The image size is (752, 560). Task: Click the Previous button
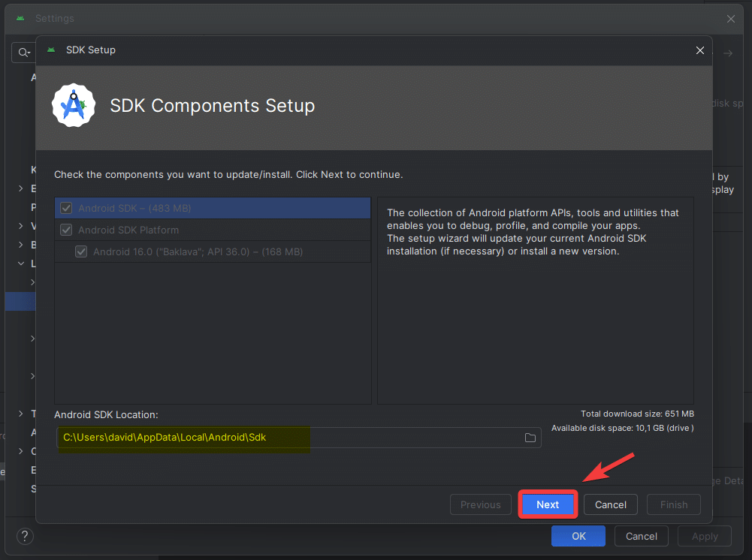[480, 504]
